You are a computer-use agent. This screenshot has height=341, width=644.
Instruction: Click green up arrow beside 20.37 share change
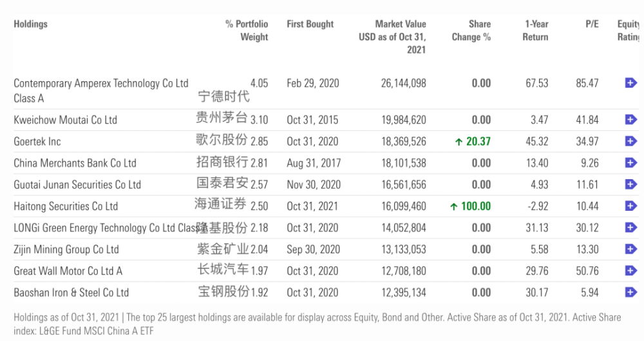click(x=459, y=142)
